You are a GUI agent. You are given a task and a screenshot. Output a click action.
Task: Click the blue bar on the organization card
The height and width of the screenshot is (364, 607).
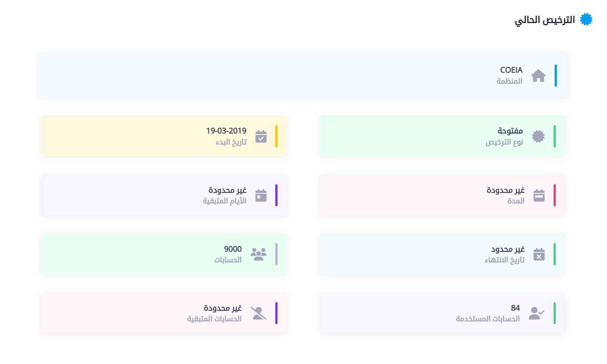pyautogui.click(x=555, y=76)
